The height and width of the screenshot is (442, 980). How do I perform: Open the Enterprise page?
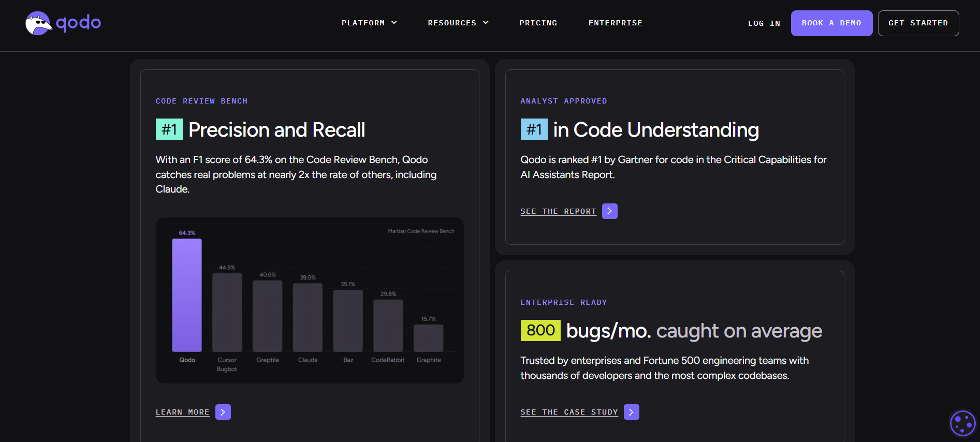[x=615, y=23]
